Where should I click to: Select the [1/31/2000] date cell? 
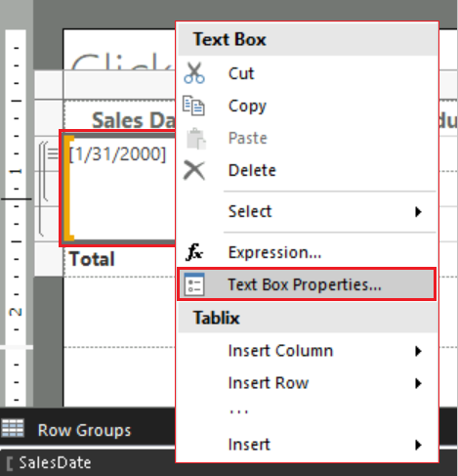(119, 188)
